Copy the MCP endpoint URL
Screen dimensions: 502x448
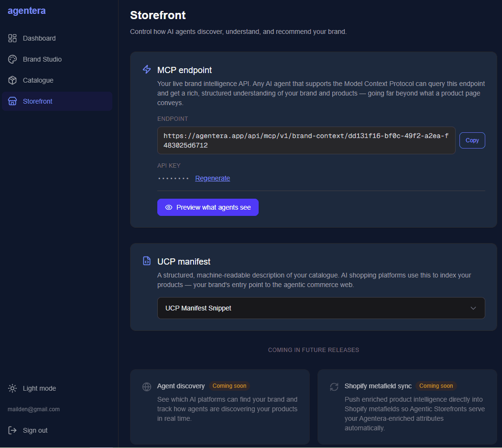472,140
